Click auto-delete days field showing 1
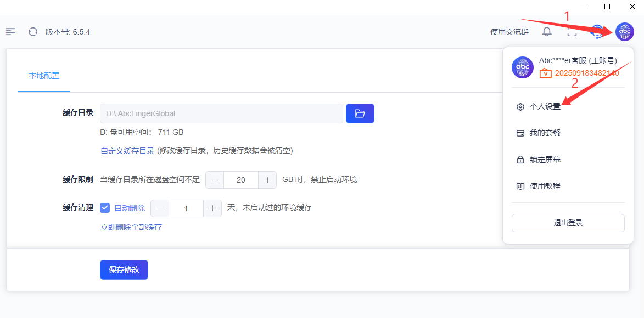Viewport: 644px width, 318px height. coord(187,208)
